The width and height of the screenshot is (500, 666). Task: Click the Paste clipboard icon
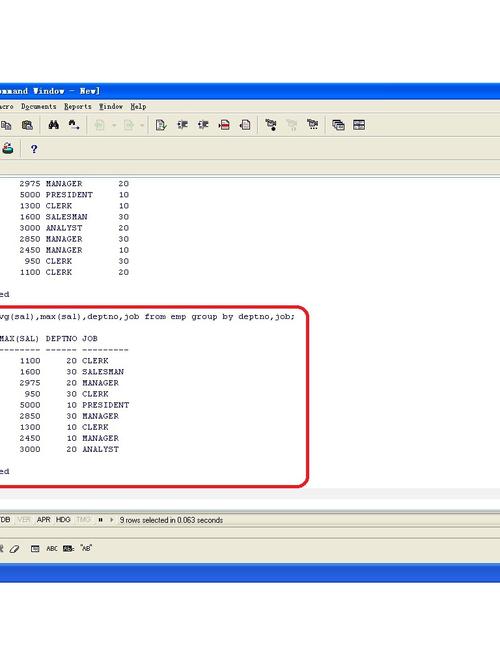[27, 125]
